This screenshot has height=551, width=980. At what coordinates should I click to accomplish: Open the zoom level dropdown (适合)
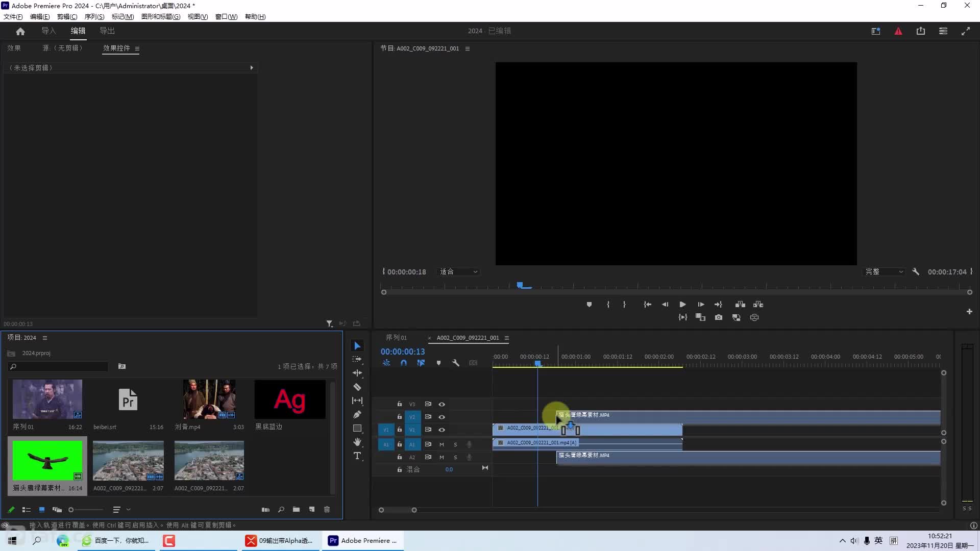[458, 272]
